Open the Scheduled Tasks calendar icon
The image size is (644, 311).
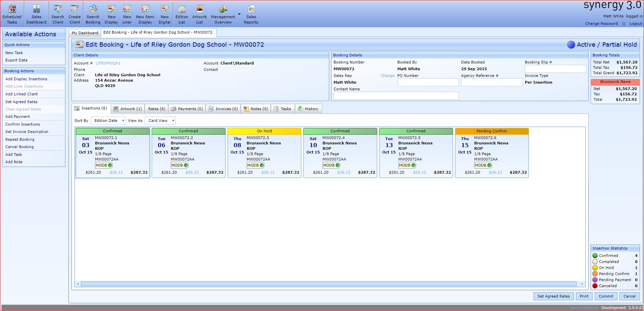[12, 9]
